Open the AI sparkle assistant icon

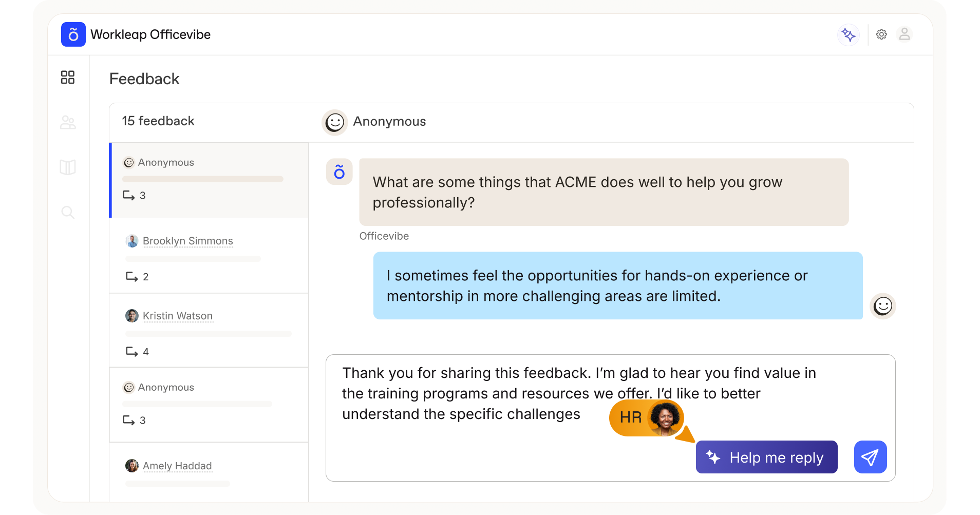849,35
